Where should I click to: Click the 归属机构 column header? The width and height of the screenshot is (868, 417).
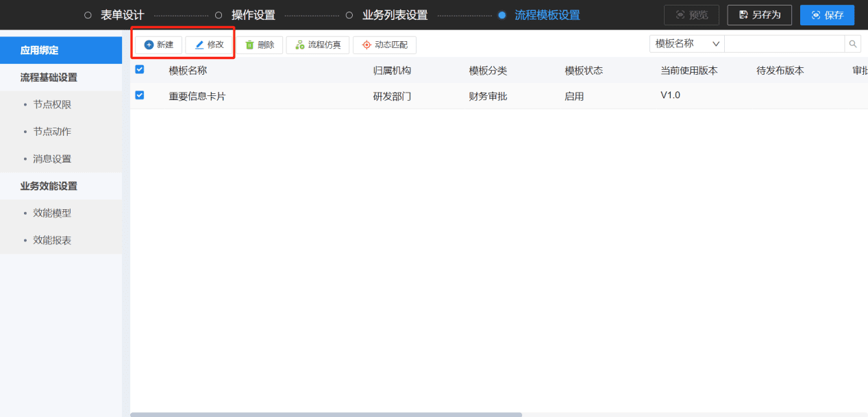tap(393, 71)
